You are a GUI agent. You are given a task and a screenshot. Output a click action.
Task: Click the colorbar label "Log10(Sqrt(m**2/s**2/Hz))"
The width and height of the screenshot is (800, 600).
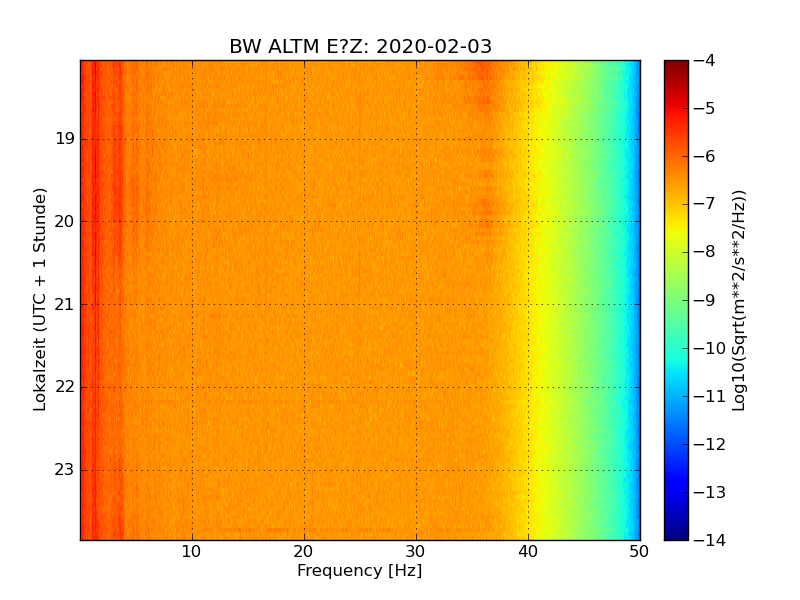738,301
